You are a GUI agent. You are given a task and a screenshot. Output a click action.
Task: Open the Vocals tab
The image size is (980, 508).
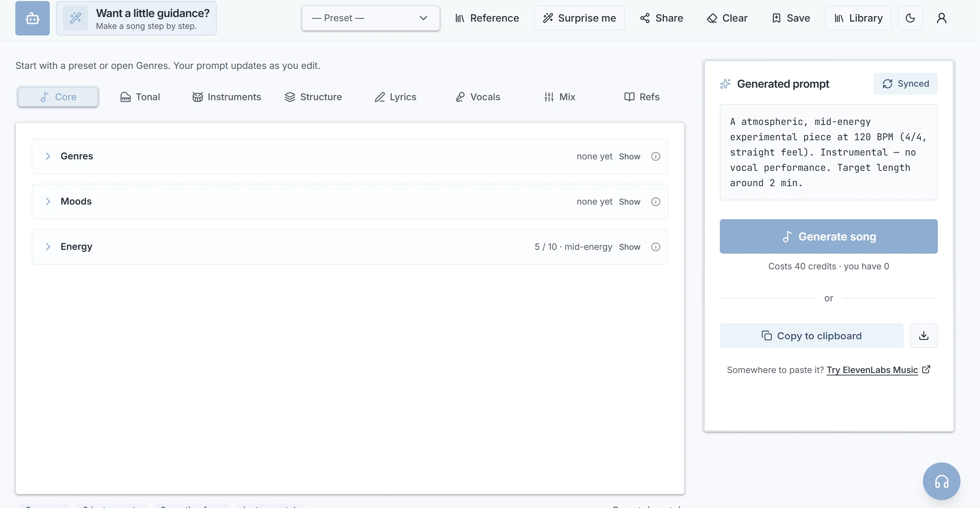(478, 97)
